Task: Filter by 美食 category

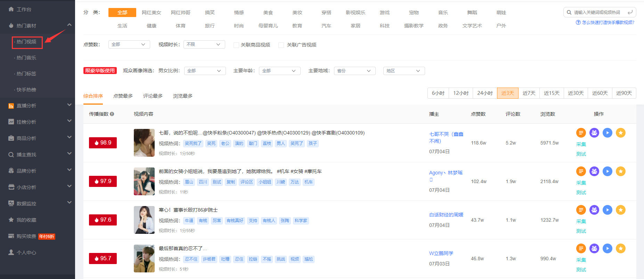Action: click(x=268, y=13)
